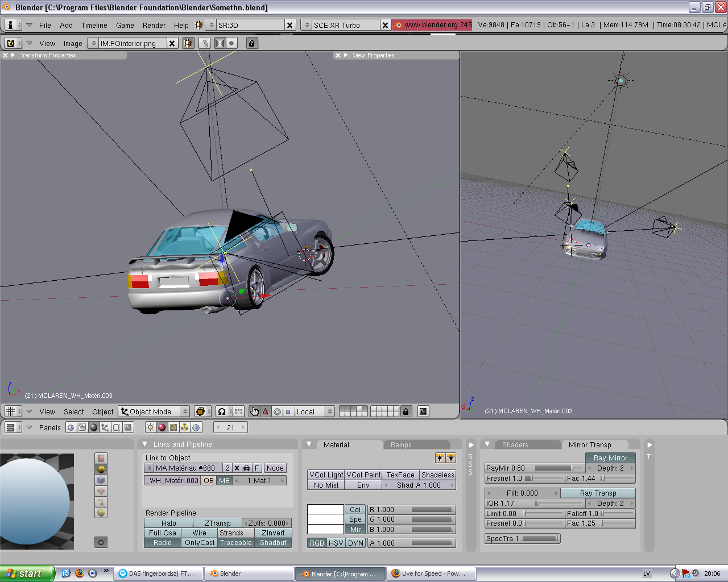Open the Script context button in Panels header
The height and width of the screenshot is (582, 728).
pyautogui.click(x=82, y=427)
